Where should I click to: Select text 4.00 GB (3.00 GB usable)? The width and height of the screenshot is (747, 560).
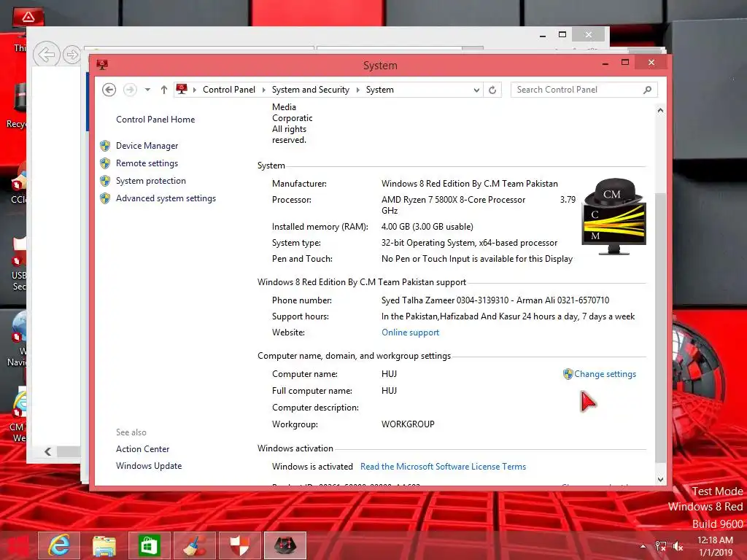(427, 227)
